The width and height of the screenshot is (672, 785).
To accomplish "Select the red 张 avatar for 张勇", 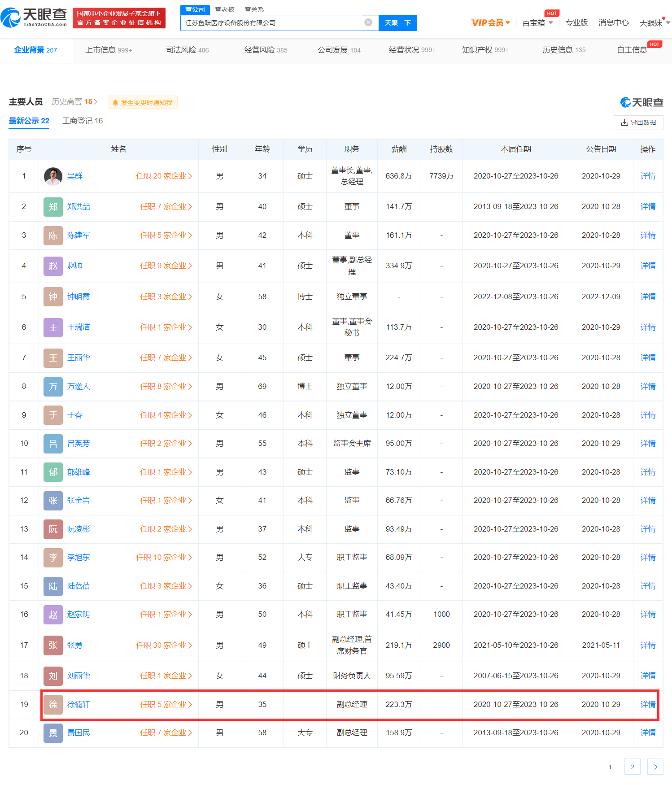I will point(53,645).
